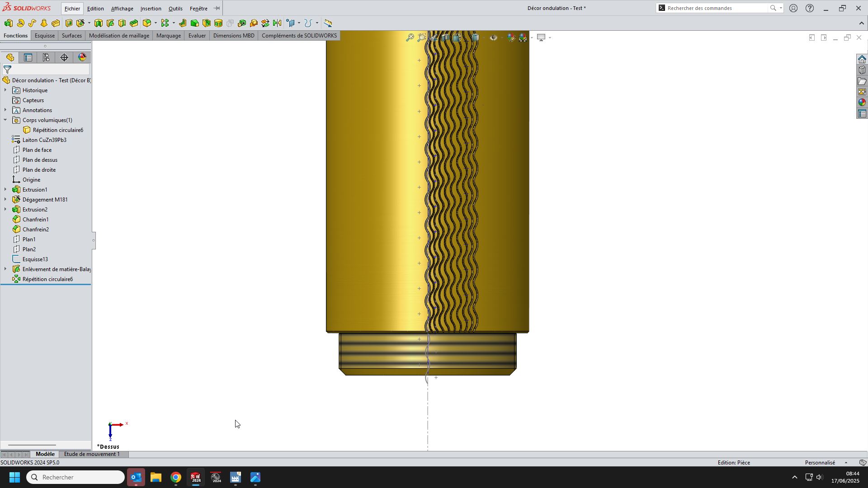868x488 pixels.
Task: Open the ConfigurationManager tab
Action: [x=46, y=57]
